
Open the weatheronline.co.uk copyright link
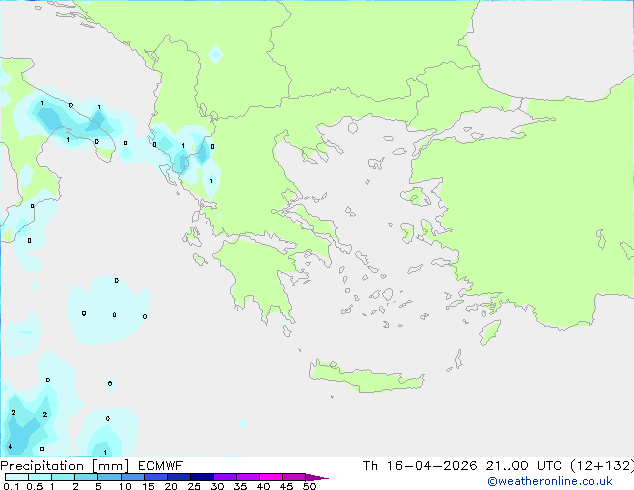(550, 481)
